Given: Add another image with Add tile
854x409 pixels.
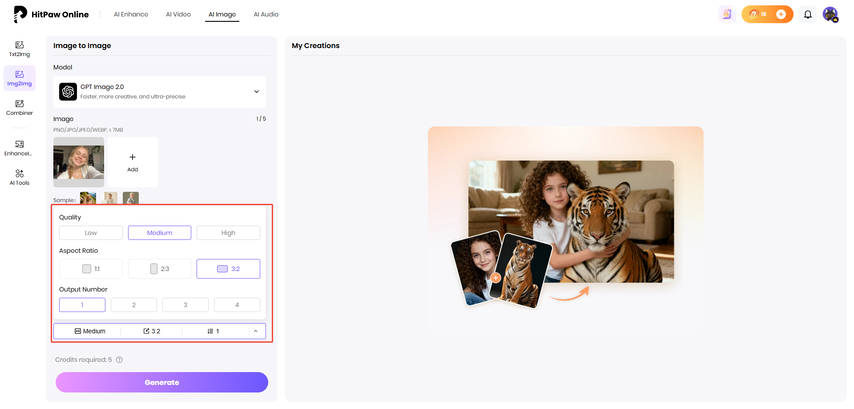Looking at the screenshot, I should (x=133, y=162).
